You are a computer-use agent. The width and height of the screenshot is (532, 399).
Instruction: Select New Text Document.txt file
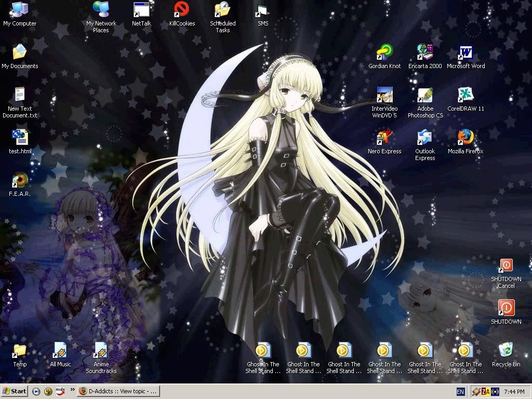[20, 102]
